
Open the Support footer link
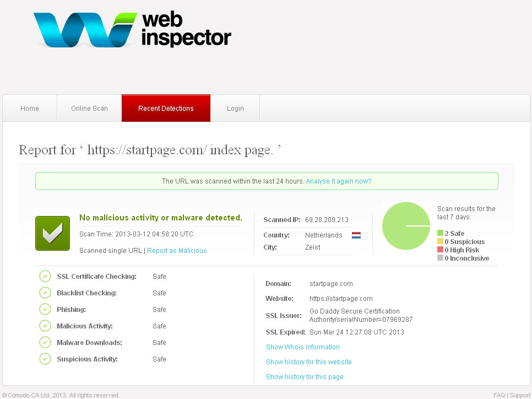click(520, 395)
